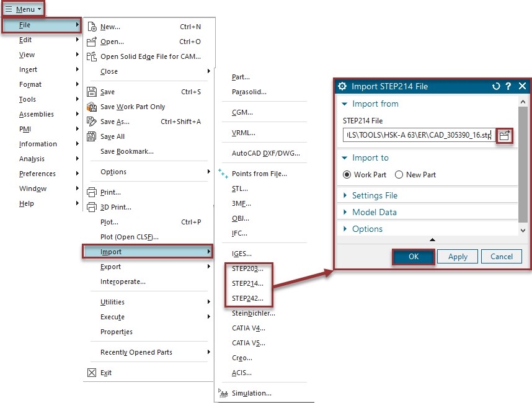The width and height of the screenshot is (532, 403).
Task: Click the New document icon in File menu
Action: [92, 26]
